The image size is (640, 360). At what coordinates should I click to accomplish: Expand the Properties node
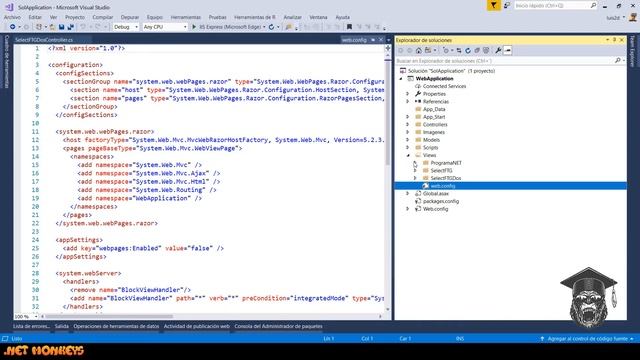pyautogui.click(x=407, y=94)
